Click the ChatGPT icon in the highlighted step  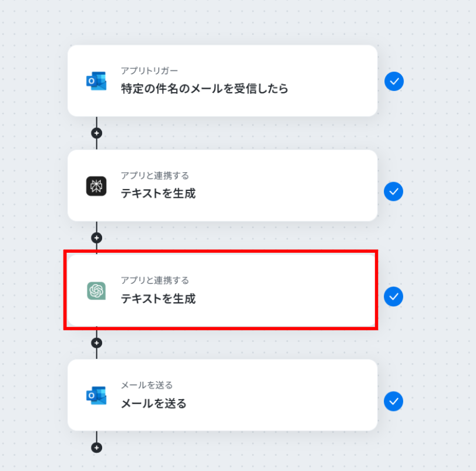point(96,291)
